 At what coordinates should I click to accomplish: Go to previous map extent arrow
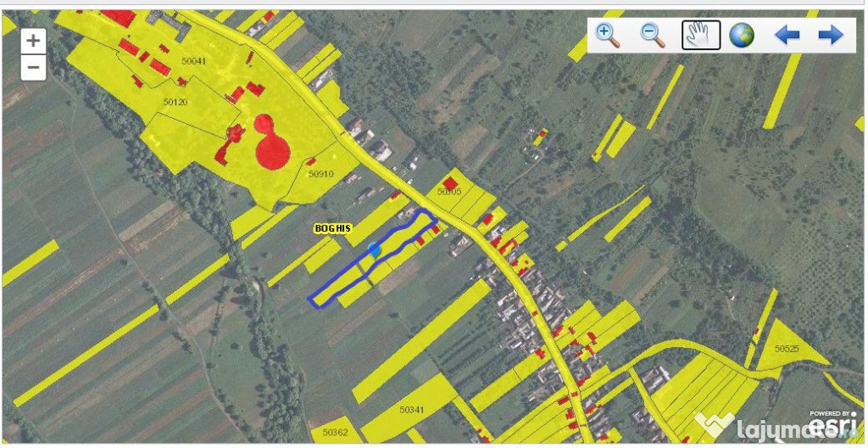787,35
